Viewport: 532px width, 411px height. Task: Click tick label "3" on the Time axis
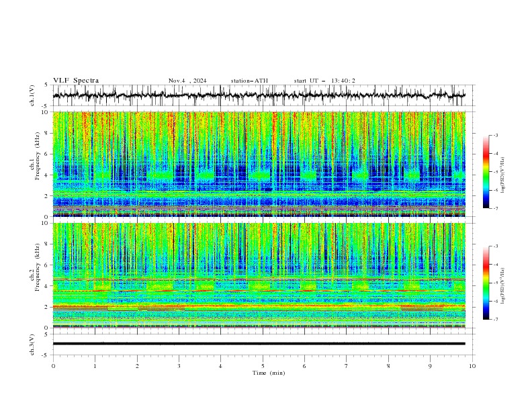179,366
